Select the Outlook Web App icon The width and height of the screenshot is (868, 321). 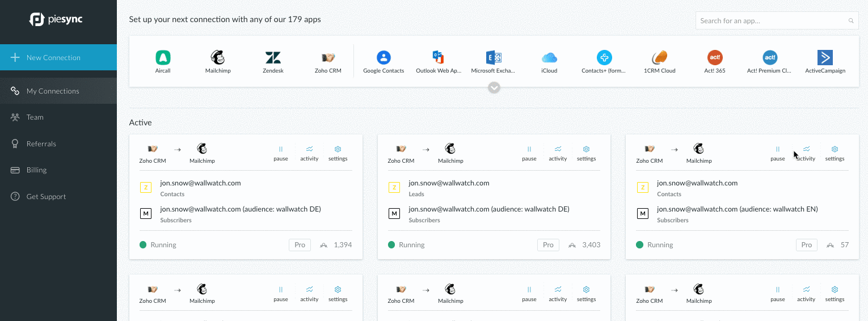click(x=438, y=57)
